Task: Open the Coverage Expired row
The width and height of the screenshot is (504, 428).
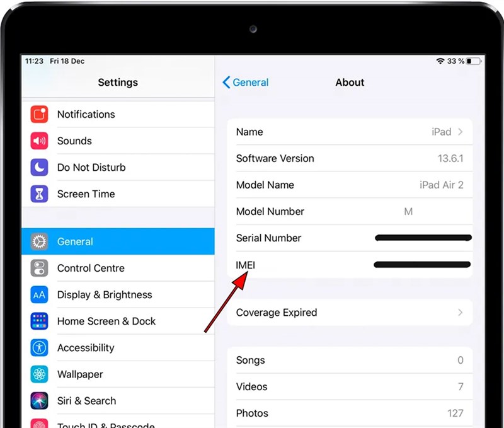Action: tap(350, 313)
